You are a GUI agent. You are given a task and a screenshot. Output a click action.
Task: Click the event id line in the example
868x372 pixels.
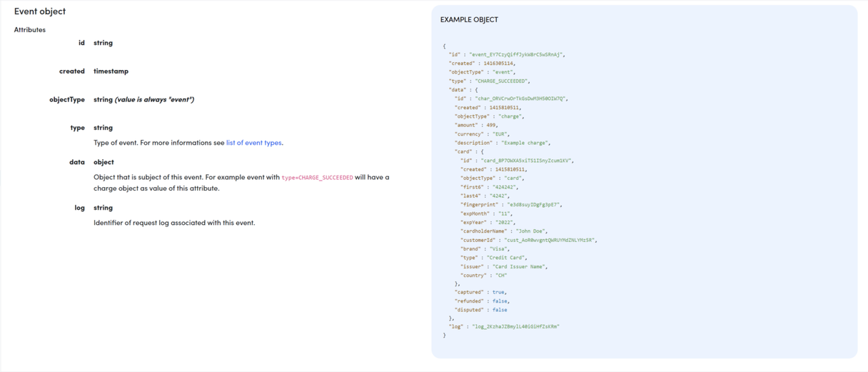coord(507,54)
